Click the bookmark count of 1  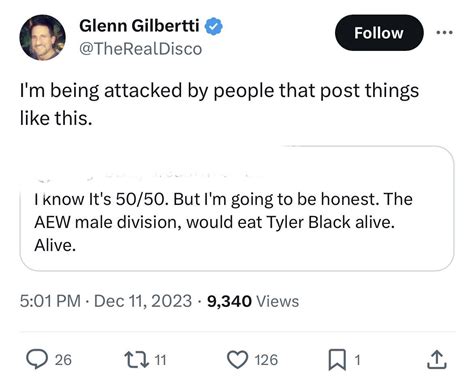click(x=357, y=360)
